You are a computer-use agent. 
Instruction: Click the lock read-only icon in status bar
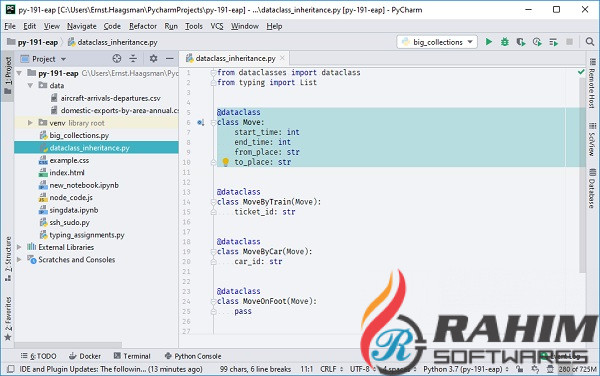click(x=519, y=369)
